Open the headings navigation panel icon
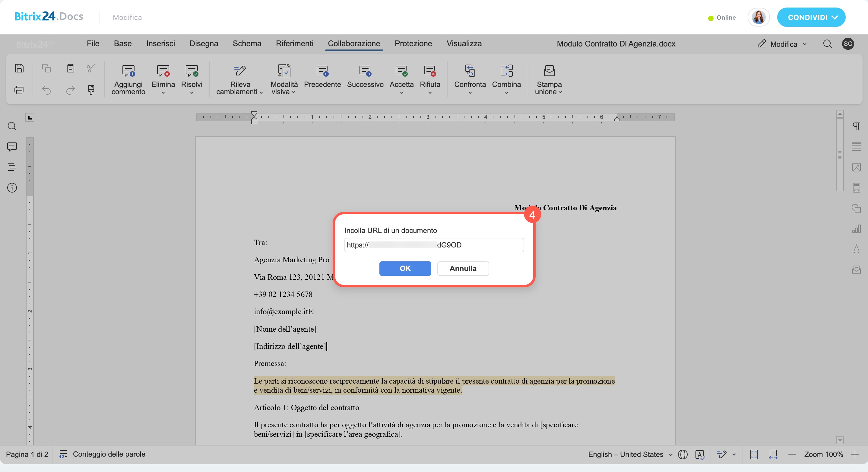Screen dimensions: 868x472 12,167
